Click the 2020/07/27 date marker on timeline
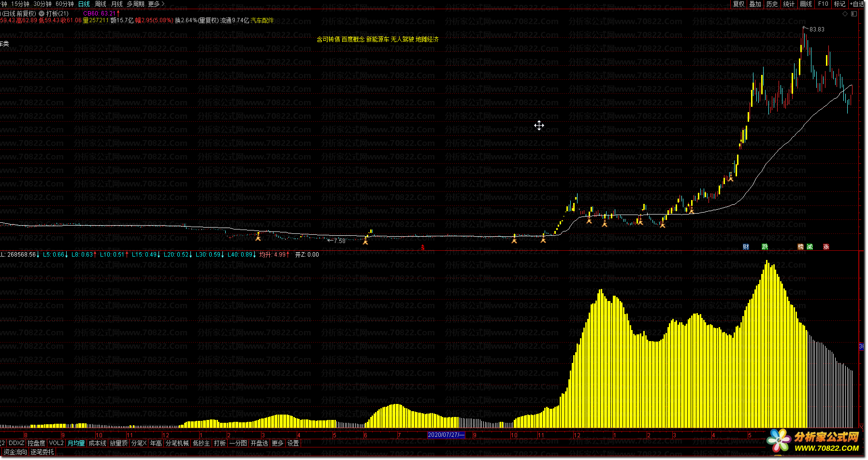The height and width of the screenshot is (460, 868). pos(446,435)
